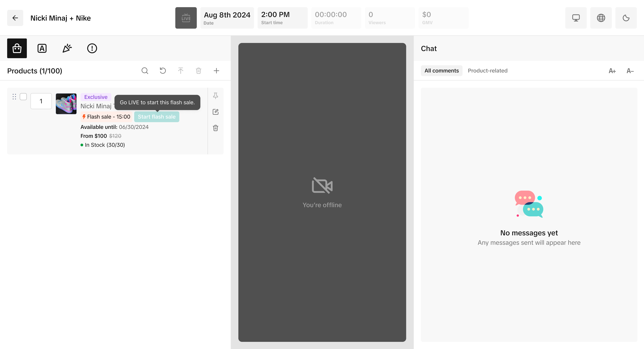Increase chat font size A+
This screenshot has height=349, width=644.
click(612, 71)
